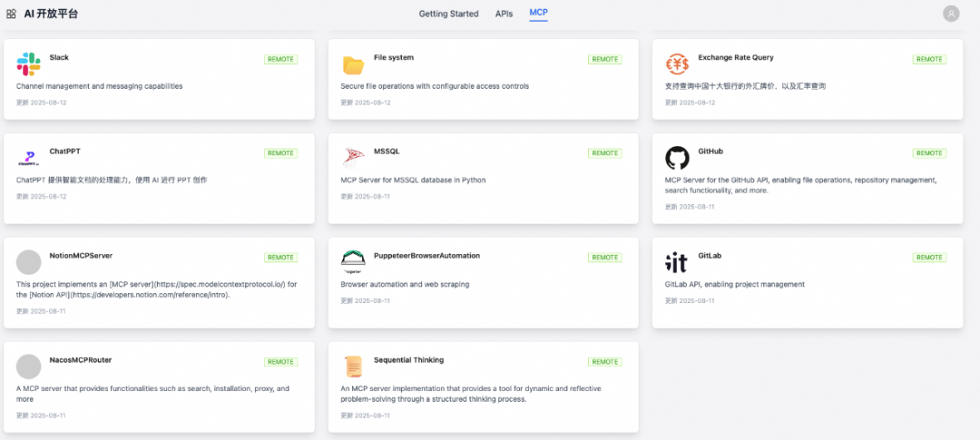This screenshot has height=440, width=980.
Task: Click the REMOTE tag on ChatPPT card
Action: [x=280, y=153]
